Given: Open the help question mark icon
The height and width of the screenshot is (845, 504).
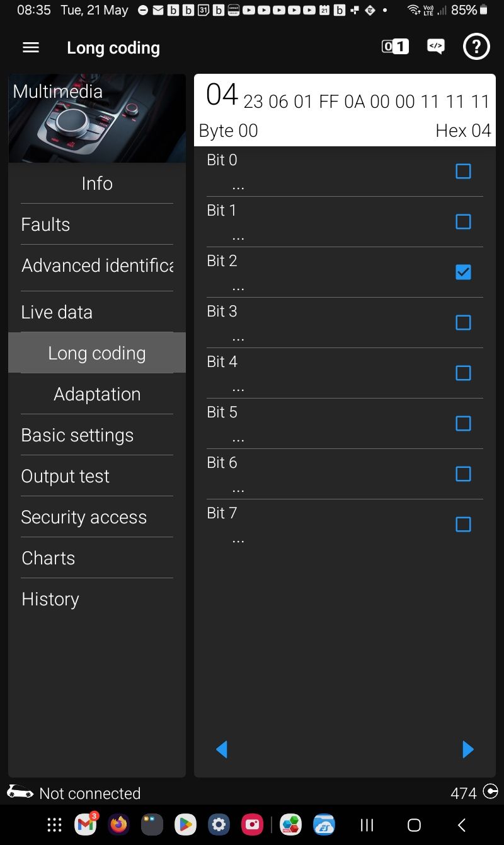Looking at the screenshot, I should 476,47.
